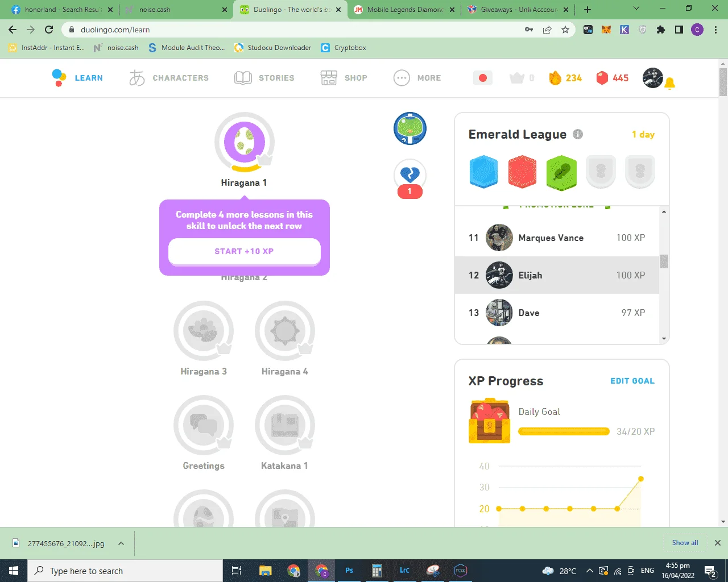Screen dimensions: 728x582
Task: Expand the downloaded jpg file options chevron
Action: click(121, 543)
